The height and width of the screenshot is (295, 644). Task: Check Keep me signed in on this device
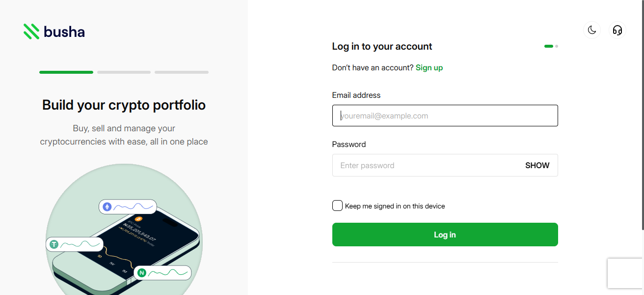337,206
